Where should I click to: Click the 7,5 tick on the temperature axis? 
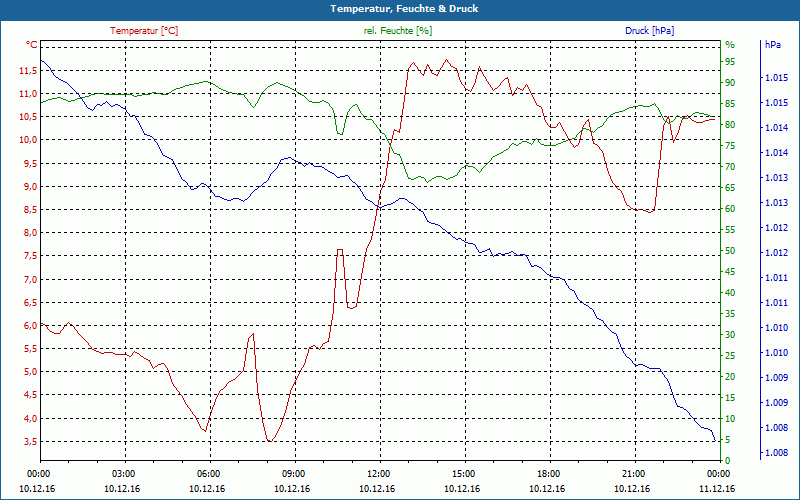click(x=30, y=256)
